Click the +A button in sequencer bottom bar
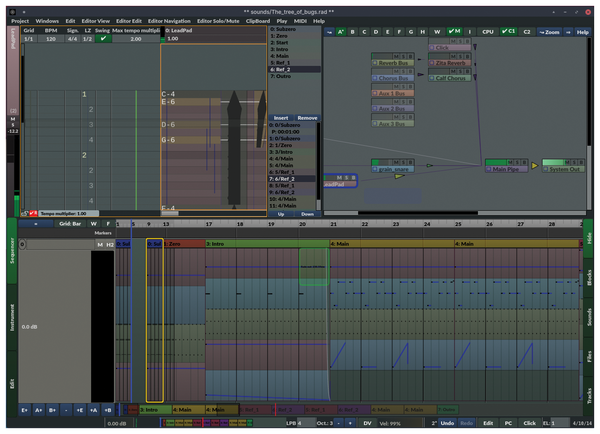This screenshot has height=434, width=600. [94, 410]
